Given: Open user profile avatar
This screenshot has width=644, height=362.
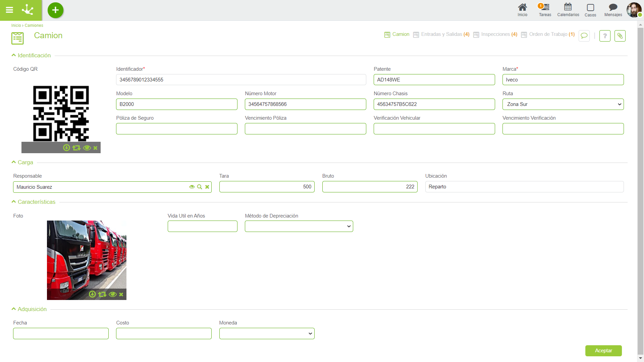Looking at the screenshot, I should pyautogui.click(x=634, y=10).
